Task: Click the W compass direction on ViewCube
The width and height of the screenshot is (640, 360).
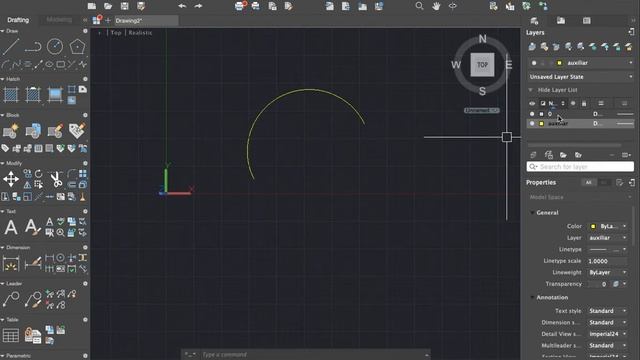Action: pos(456,65)
